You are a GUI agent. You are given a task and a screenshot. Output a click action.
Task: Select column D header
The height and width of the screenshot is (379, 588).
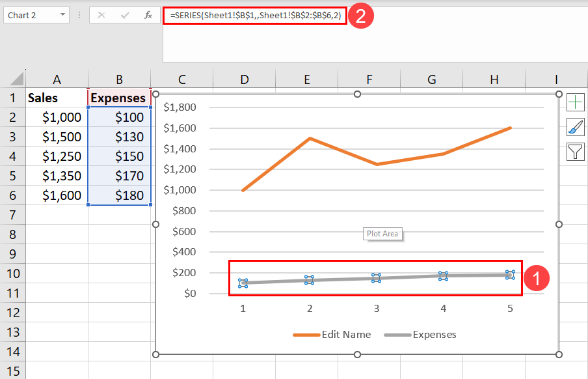click(x=245, y=79)
